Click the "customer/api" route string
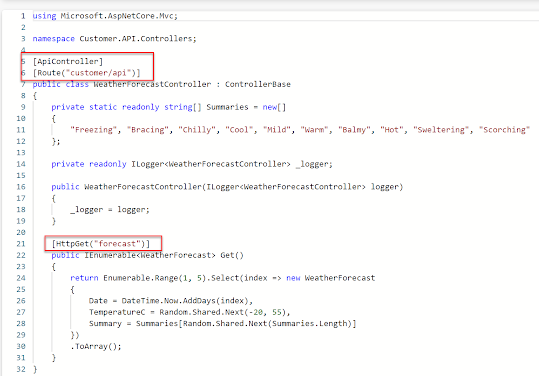Image resolution: width=539 pixels, height=376 pixels. [99, 73]
